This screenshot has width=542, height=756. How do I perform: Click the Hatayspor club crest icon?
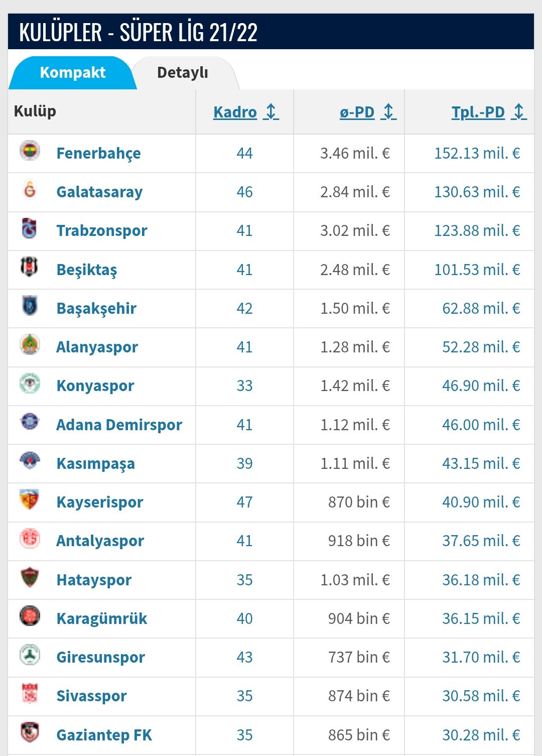tap(30, 577)
